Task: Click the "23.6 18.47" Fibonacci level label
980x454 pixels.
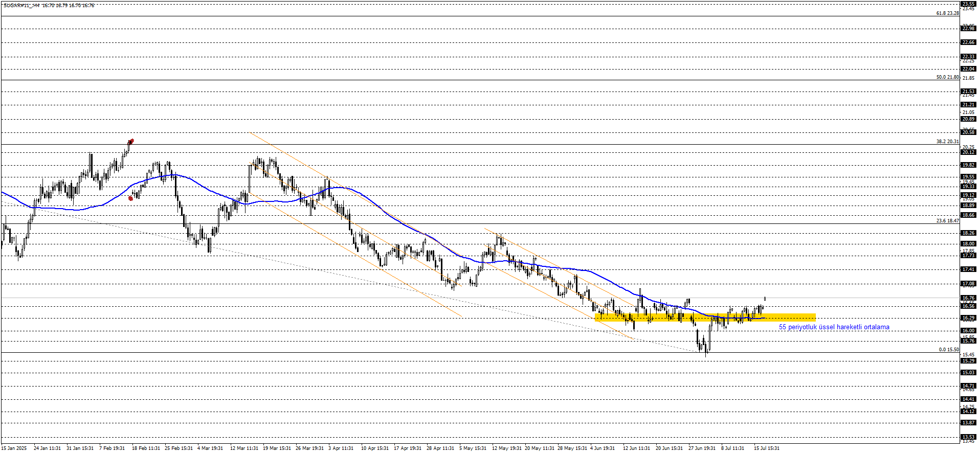Action: 947,221
